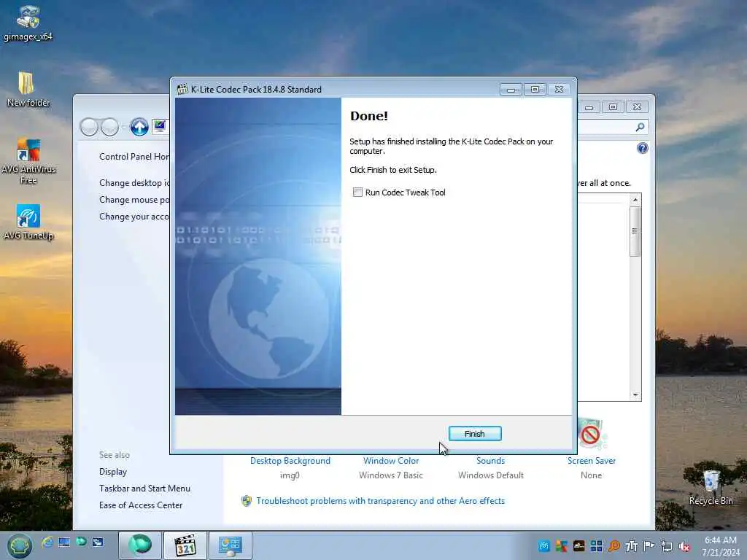Click the blue AVG tray icon
The width and height of the screenshot is (747, 560).
543,546
